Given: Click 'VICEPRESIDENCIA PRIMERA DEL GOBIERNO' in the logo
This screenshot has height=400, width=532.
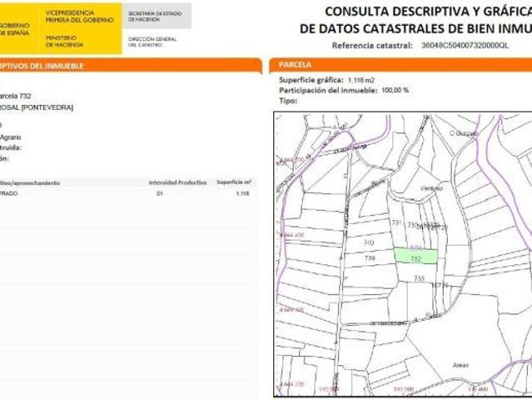Looking at the screenshot, I should point(79,17).
